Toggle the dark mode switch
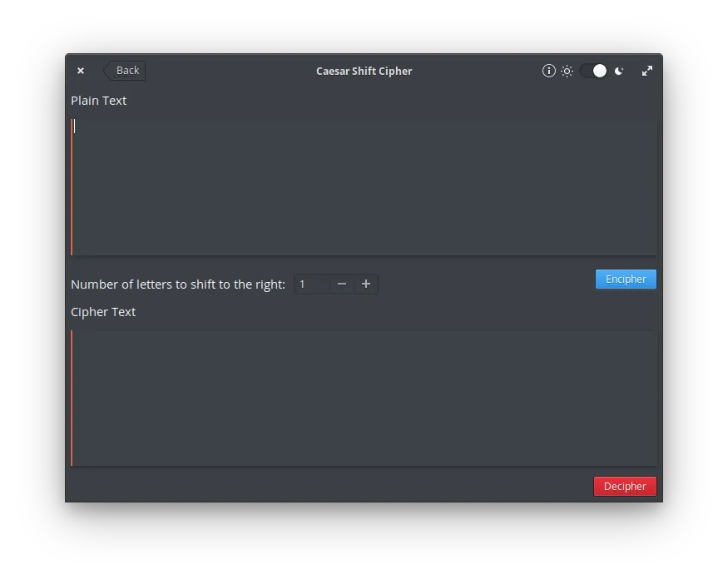Screen dimensions: 728x579 tap(593, 71)
